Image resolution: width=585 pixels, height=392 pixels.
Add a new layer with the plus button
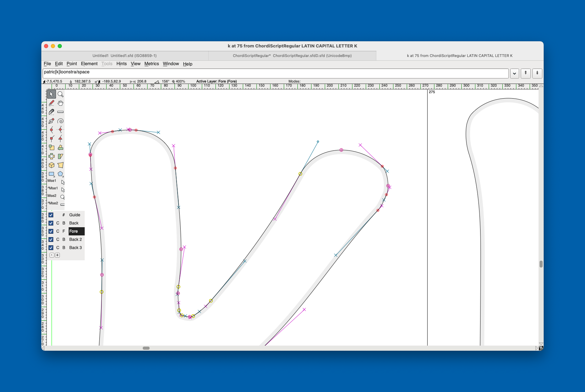point(57,255)
